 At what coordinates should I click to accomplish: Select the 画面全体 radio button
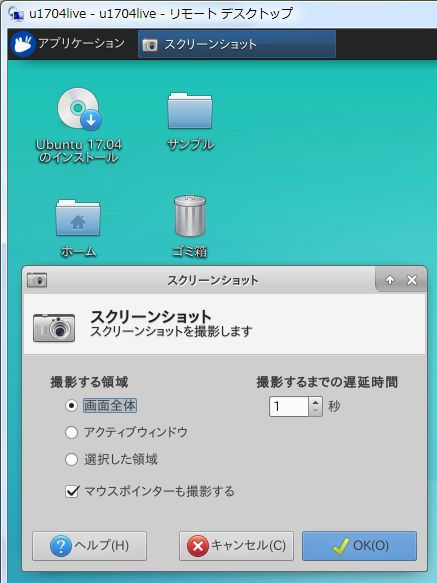pos(71,405)
